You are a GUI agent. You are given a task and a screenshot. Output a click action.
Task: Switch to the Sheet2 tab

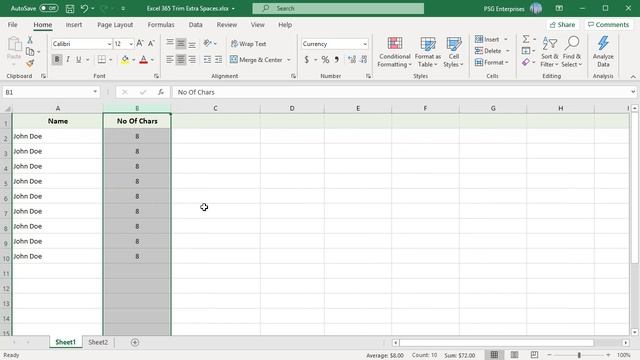pos(98,342)
